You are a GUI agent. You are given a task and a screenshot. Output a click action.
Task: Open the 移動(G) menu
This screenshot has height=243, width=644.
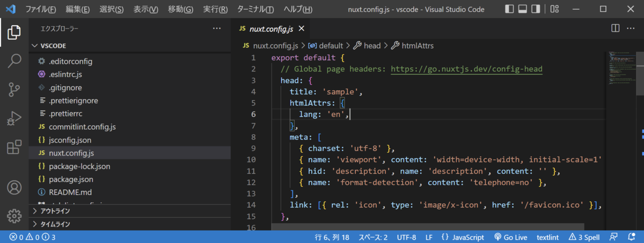[180, 10]
